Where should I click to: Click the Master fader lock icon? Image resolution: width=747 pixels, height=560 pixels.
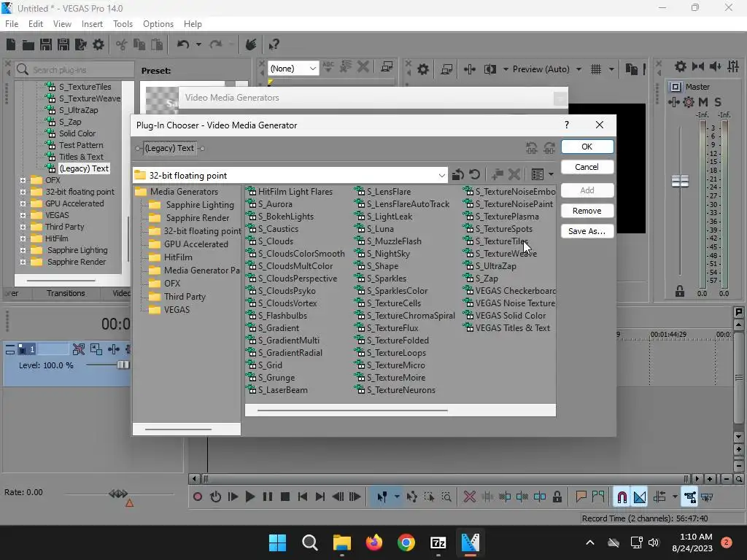pos(680,292)
